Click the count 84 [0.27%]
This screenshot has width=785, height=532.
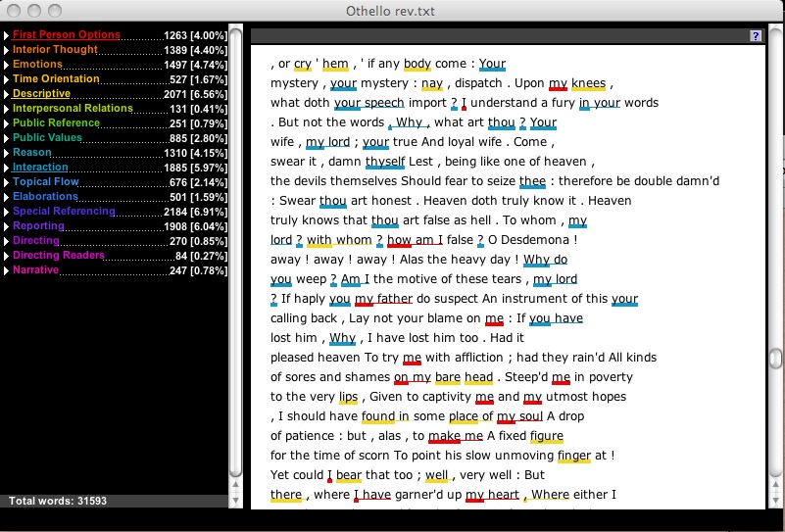[x=201, y=256]
